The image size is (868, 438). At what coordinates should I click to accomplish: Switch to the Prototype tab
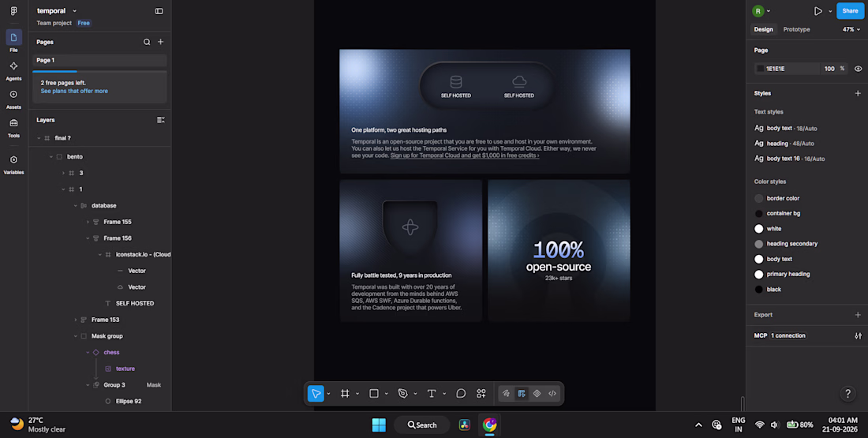[x=796, y=29]
